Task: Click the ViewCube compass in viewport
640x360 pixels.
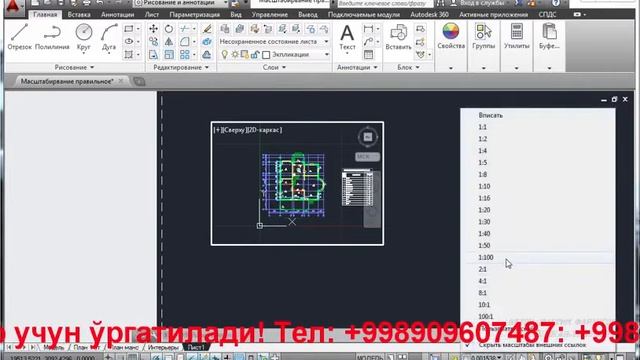Action: (x=367, y=137)
